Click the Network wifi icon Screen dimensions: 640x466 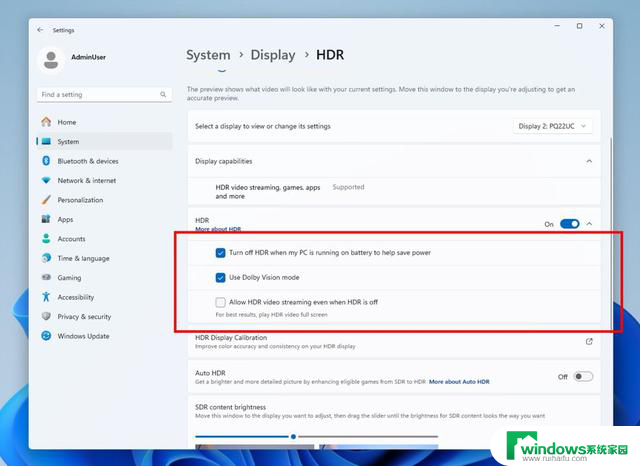pos(46,180)
